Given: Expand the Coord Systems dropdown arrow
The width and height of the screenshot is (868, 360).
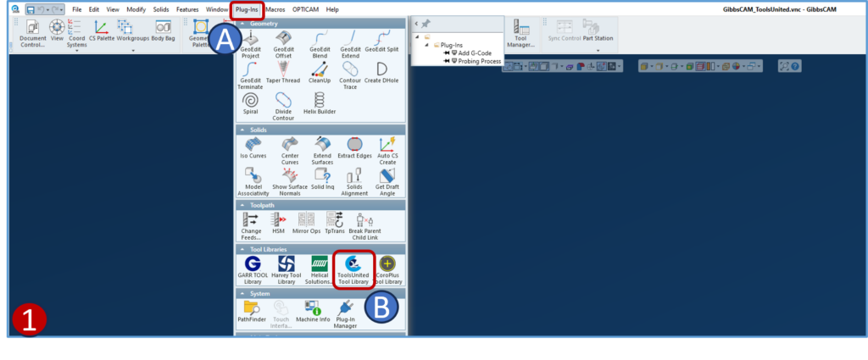Looking at the screenshot, I should tap(76, 50).
